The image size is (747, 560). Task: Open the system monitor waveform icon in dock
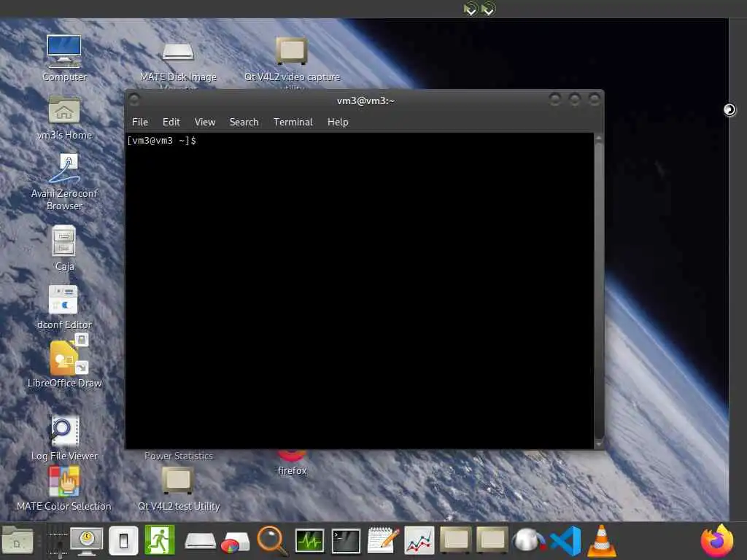(309, 542)
